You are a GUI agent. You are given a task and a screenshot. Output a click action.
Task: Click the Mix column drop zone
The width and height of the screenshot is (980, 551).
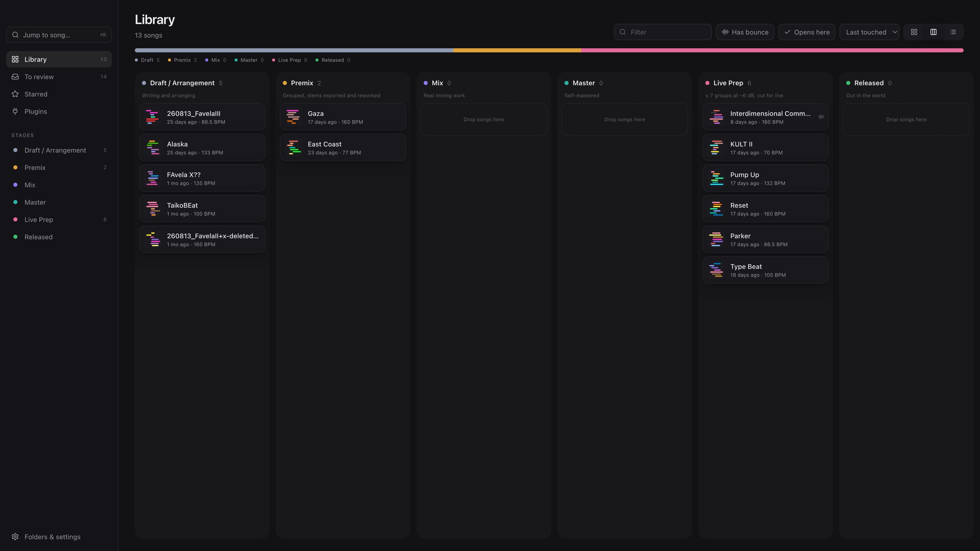483,119
